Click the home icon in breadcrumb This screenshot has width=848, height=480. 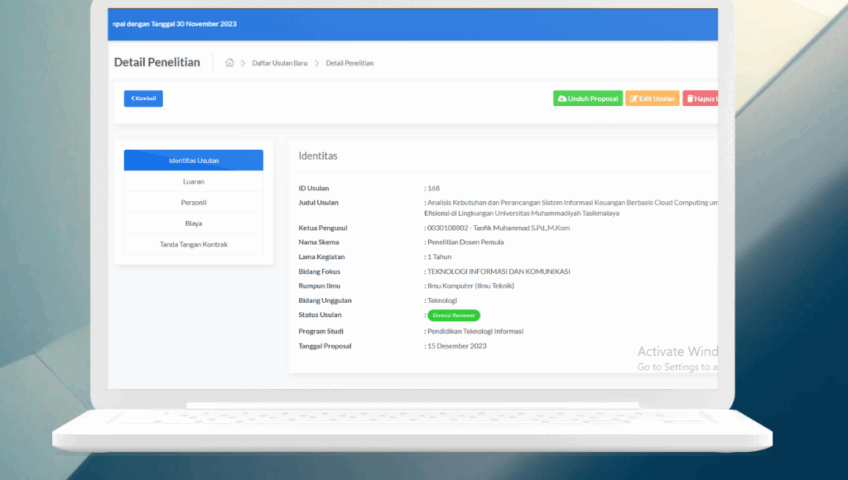click(x=230, y=63)
